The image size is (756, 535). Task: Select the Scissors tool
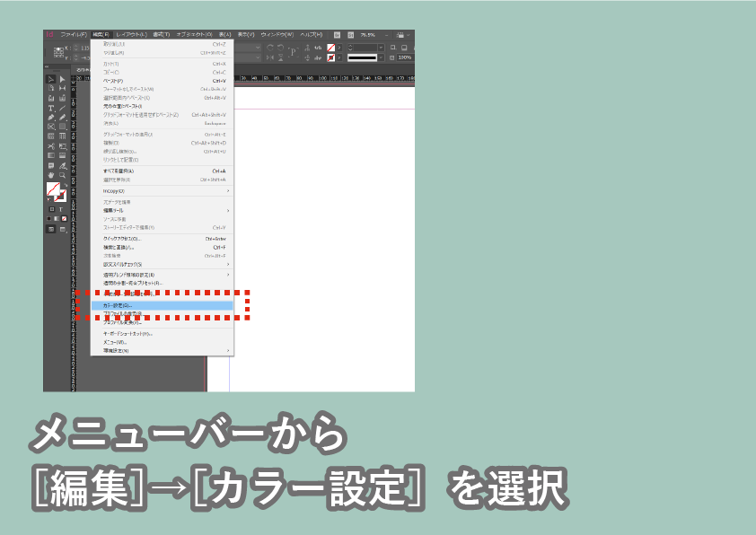click(51, 146)
